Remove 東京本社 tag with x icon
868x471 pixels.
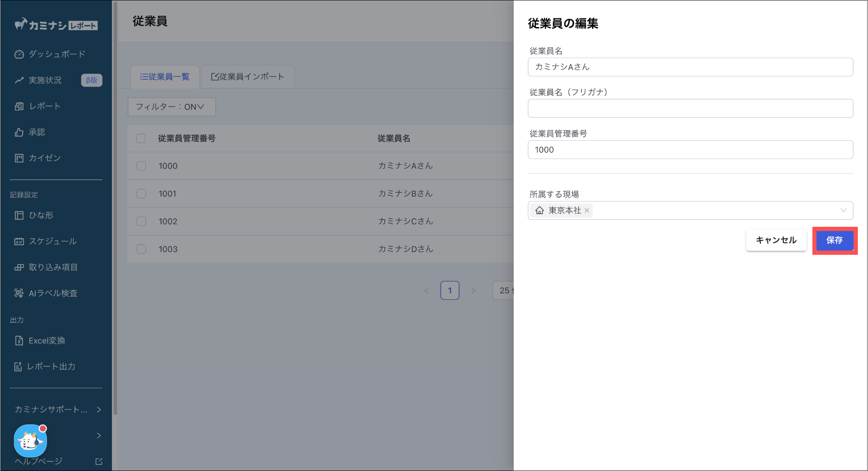coord(587,211)
